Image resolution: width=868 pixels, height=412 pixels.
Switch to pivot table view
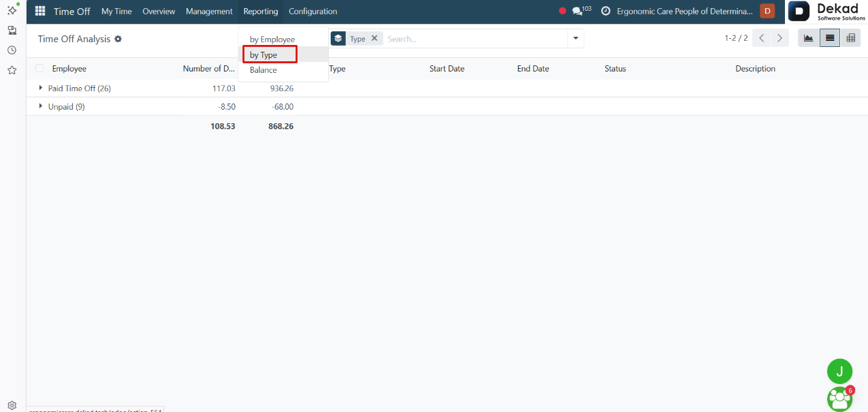coord(850,38)
